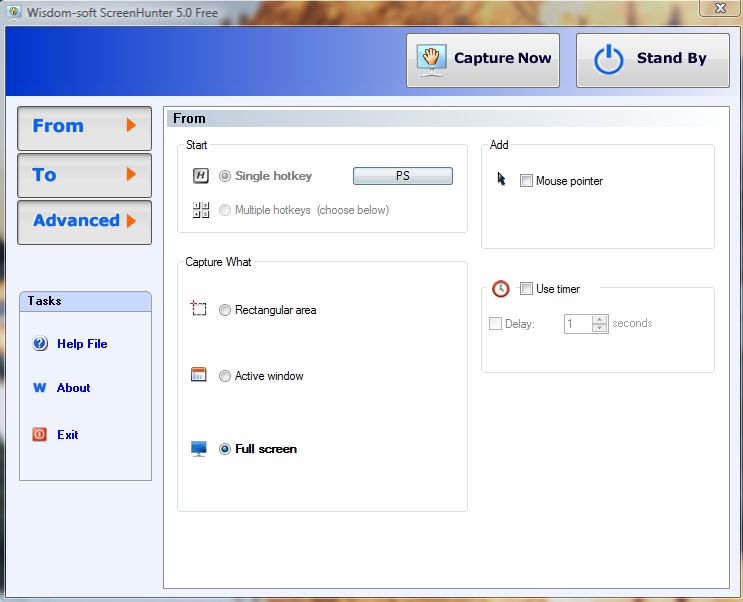Open the Help File link
This screenshot has width=743, height=602.
pos(82,344)
